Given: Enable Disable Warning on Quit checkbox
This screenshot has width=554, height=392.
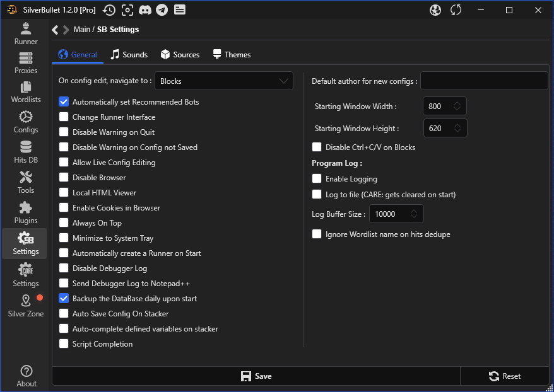Looking at the screenshot, I should point(64,132).
